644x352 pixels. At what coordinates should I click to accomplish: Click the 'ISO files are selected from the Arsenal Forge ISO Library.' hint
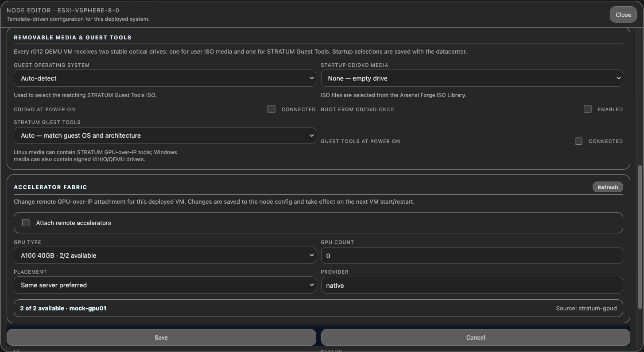click(x=393, y=95)
